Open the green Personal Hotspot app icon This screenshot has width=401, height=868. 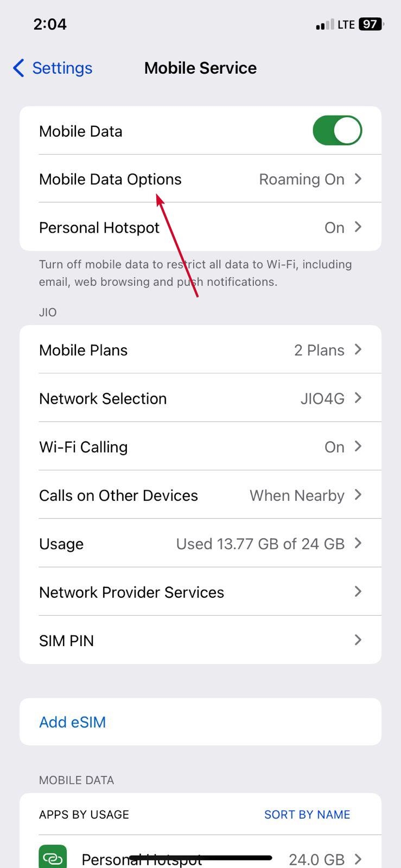click(x=53, y=857)
